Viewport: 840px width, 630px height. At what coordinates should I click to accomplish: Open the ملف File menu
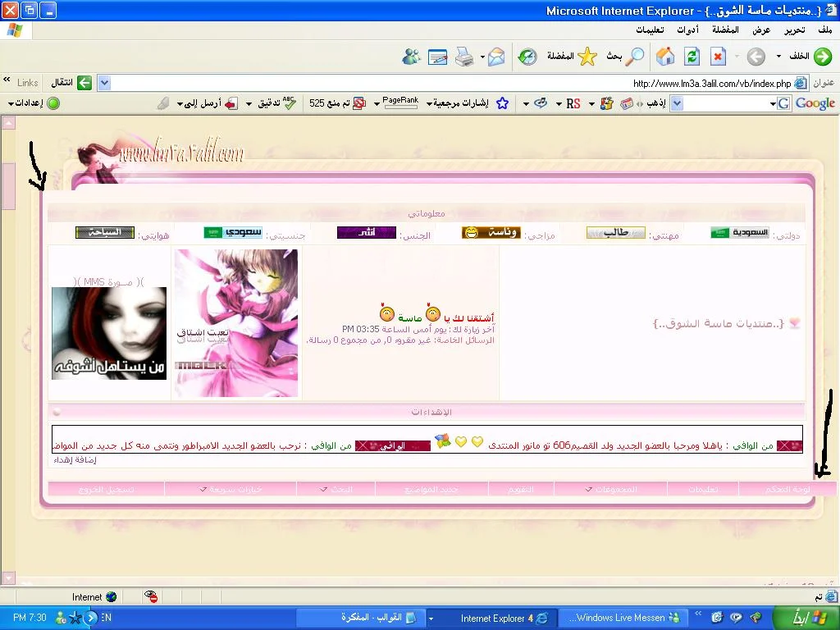[x=824, y=30]
